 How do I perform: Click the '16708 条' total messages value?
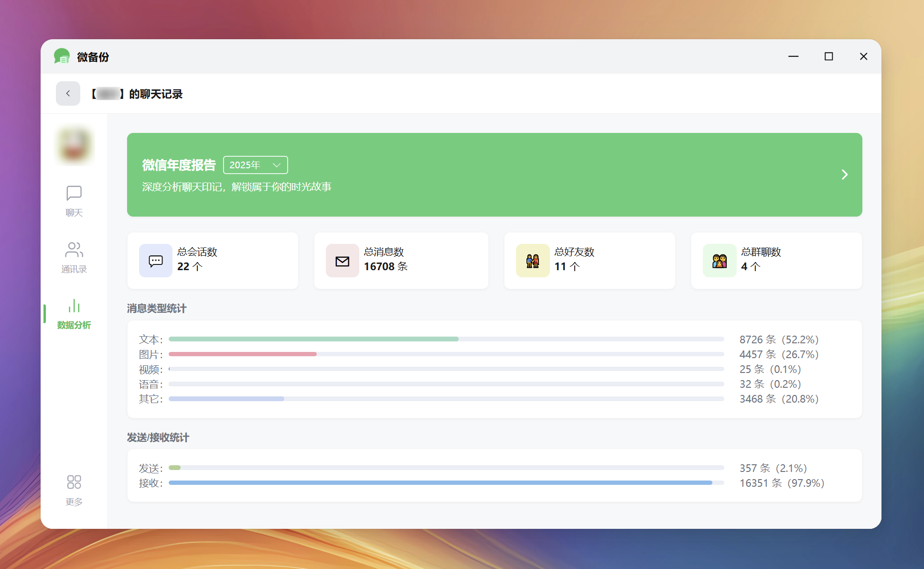[386, 266]
